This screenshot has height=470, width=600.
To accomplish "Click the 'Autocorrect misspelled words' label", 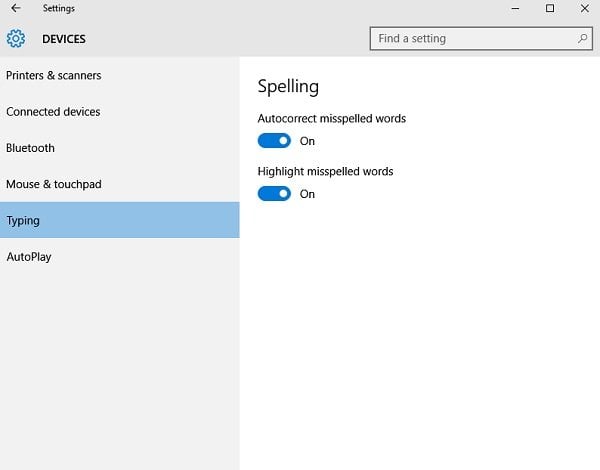I will click(332, 119).
